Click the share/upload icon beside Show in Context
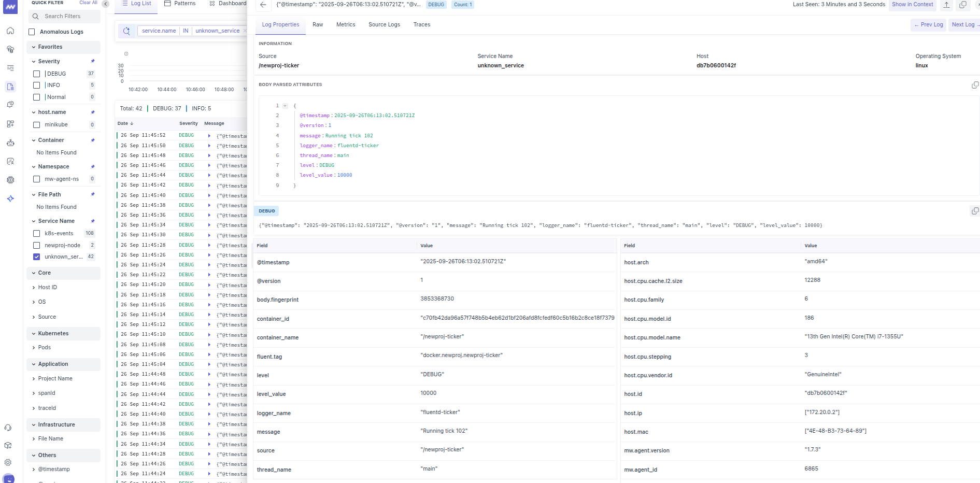Viewport: 980px width, 483px height. click(x=946, y=5)
